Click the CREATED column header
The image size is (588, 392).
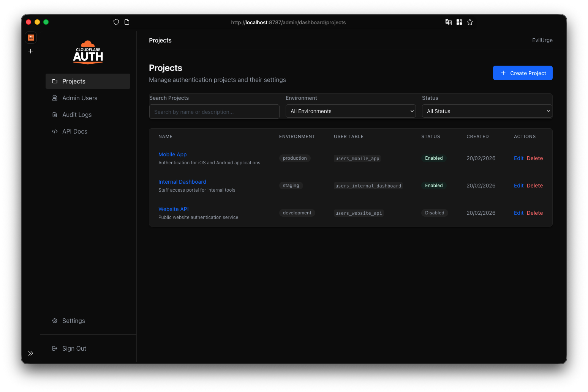coord(477,137)
